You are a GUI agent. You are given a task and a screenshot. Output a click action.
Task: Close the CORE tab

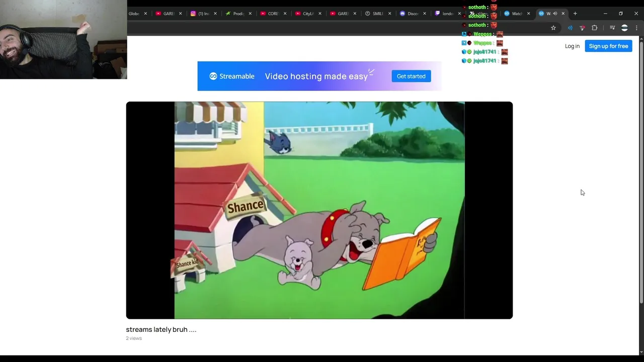coord(285,14)
